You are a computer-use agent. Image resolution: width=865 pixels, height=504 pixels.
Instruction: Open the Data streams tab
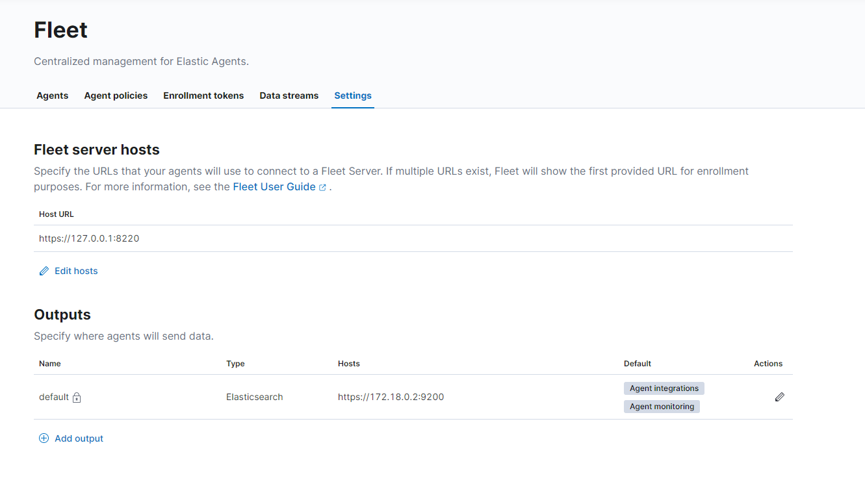pos(289,95)
